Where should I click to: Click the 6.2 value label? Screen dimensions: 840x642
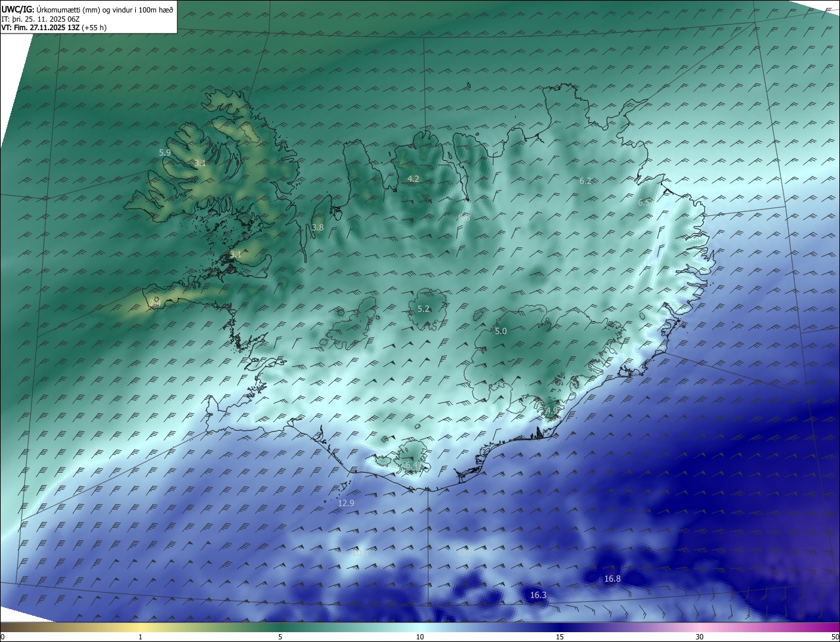pyautogui.click(x=585, y=181)
